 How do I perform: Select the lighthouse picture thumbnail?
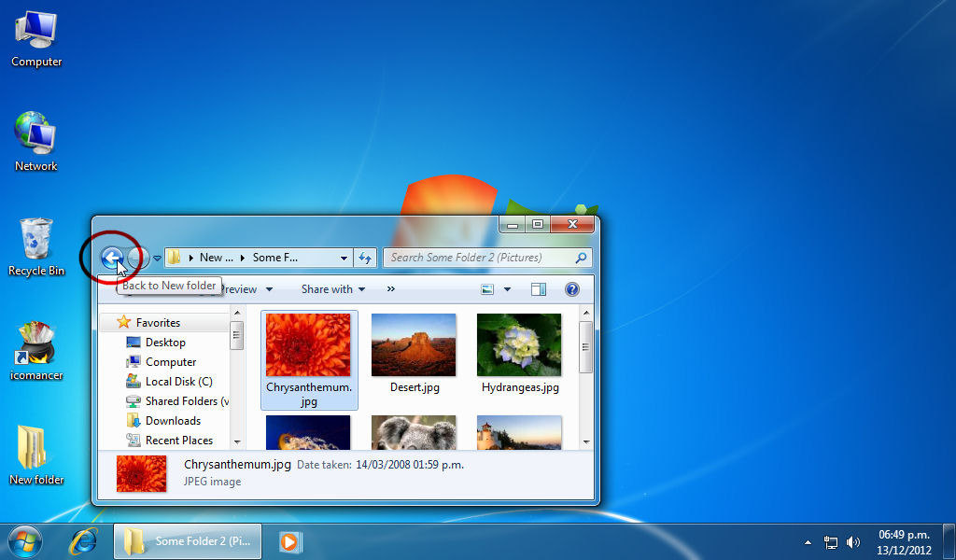tap(519, 433)
